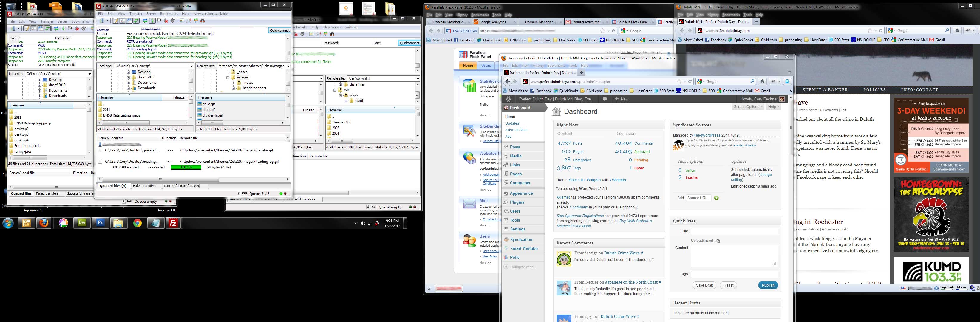
Task: Refresh file lists in front FileZilla window
Action: click(145, 21)
